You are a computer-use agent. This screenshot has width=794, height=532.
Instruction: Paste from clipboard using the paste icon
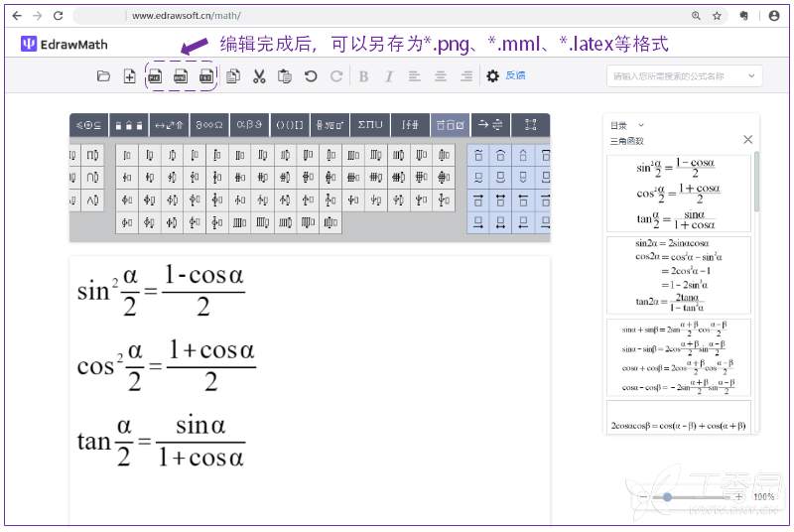[x=285, y=76]
